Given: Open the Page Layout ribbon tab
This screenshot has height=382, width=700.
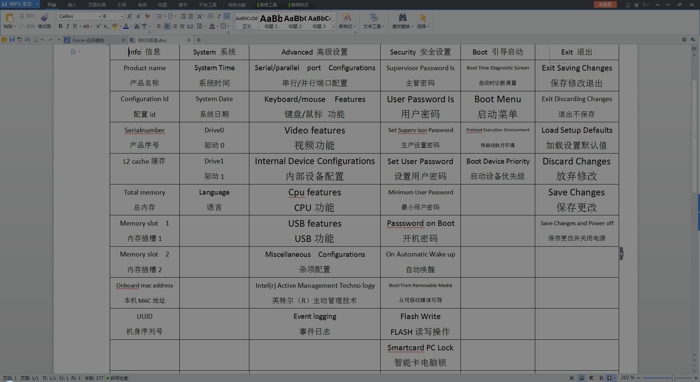Looking at the screenshot, I should click(96, 5).
